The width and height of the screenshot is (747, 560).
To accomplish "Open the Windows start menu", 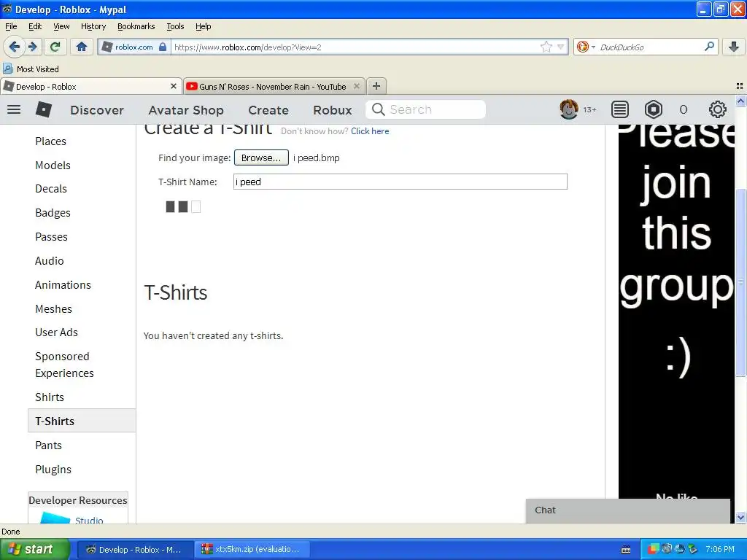I will tap(35, 549).
